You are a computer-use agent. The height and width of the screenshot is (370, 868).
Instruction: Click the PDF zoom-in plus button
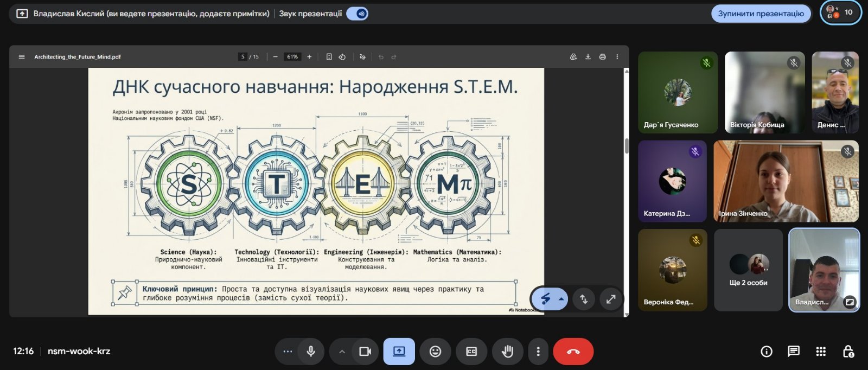tap(309, 57)
